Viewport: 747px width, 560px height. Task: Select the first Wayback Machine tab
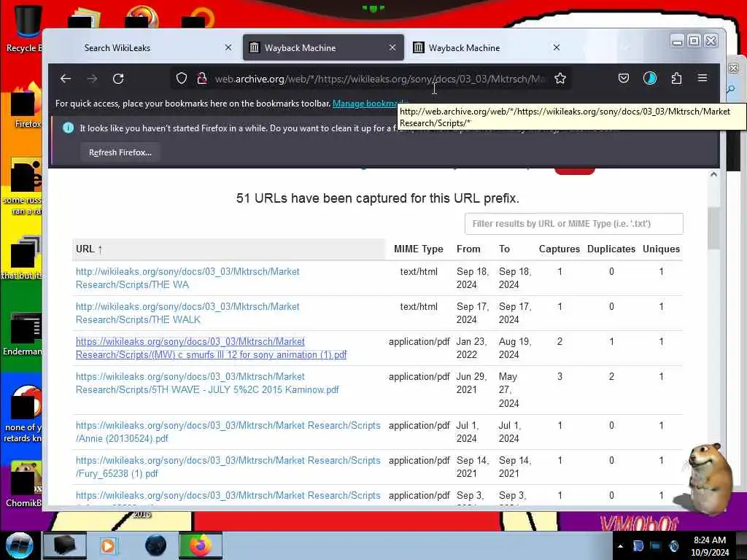[323, 47]
